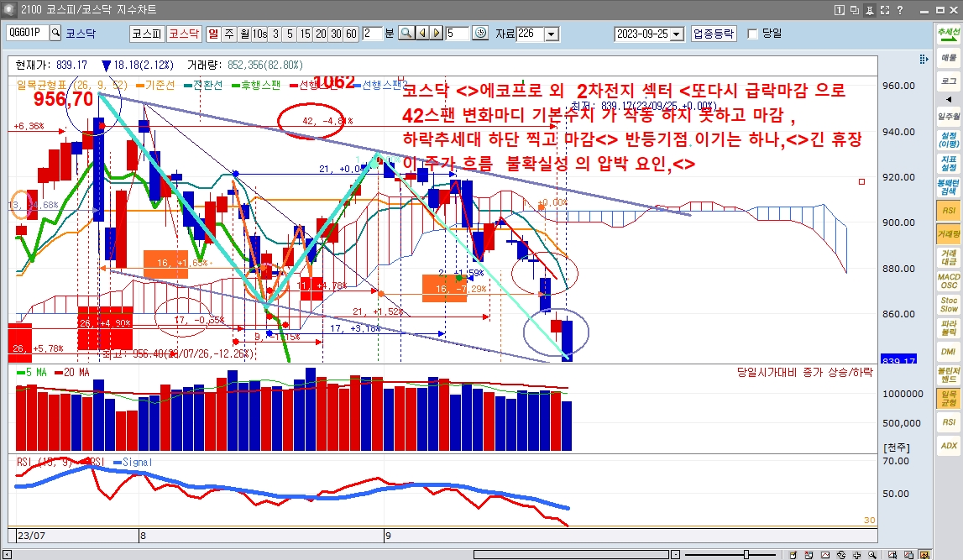The width and height of the screenshot is (963, 560).
Task: Go to previous period with left arrow
Action: click(x=422, y=33)
